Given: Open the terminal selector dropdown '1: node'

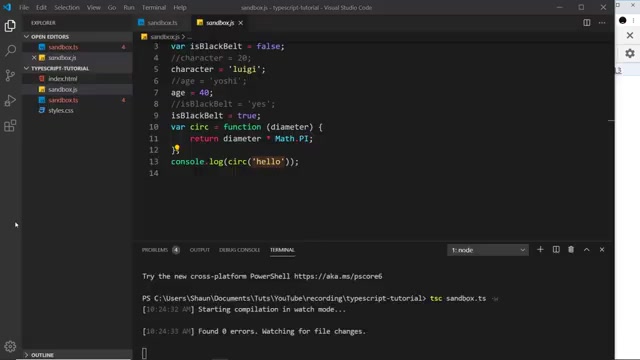Looking at the screenshot, I should pyautogui.click(x=488, y=250).
